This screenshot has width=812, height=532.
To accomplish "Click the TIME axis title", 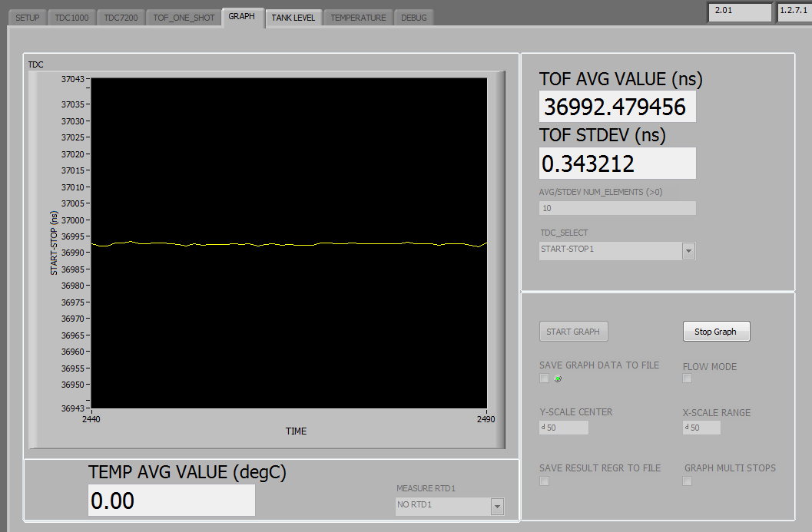I will (x=297, y=431).
